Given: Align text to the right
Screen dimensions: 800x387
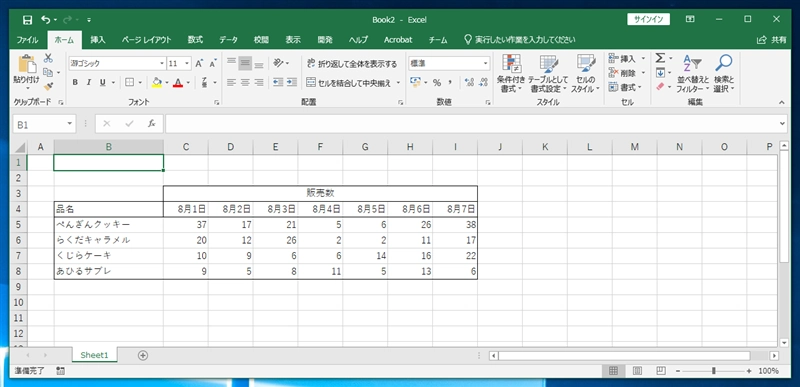Looking at the screenshot, I should 259,82.
